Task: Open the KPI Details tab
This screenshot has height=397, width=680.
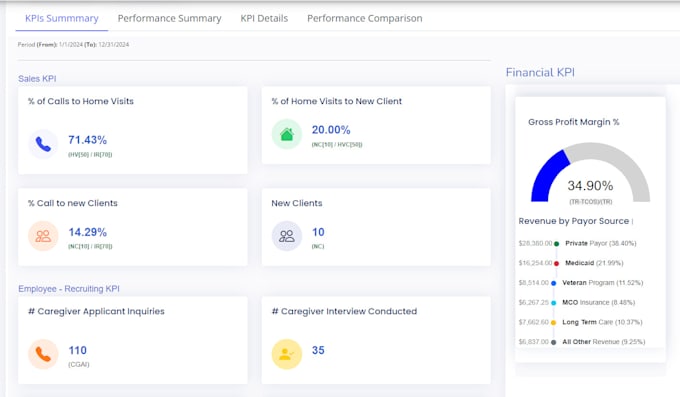Action: pos(264,19)
